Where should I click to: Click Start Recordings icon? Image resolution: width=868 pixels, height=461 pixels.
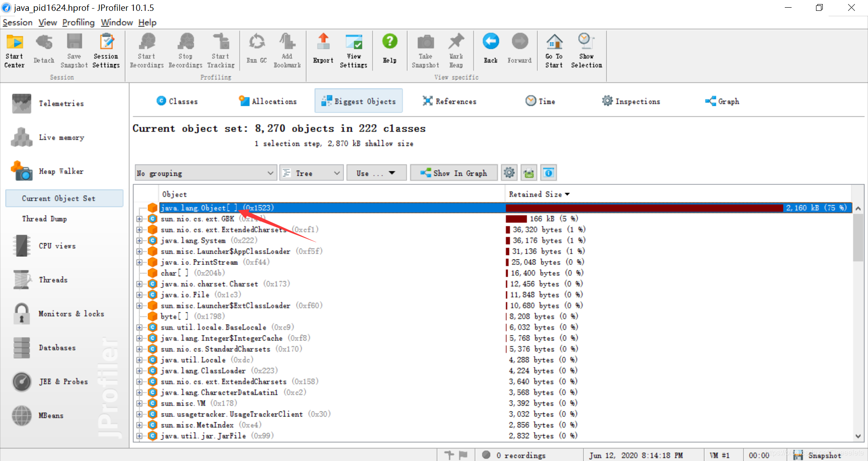pyautogui.click(x=147, y=51)
